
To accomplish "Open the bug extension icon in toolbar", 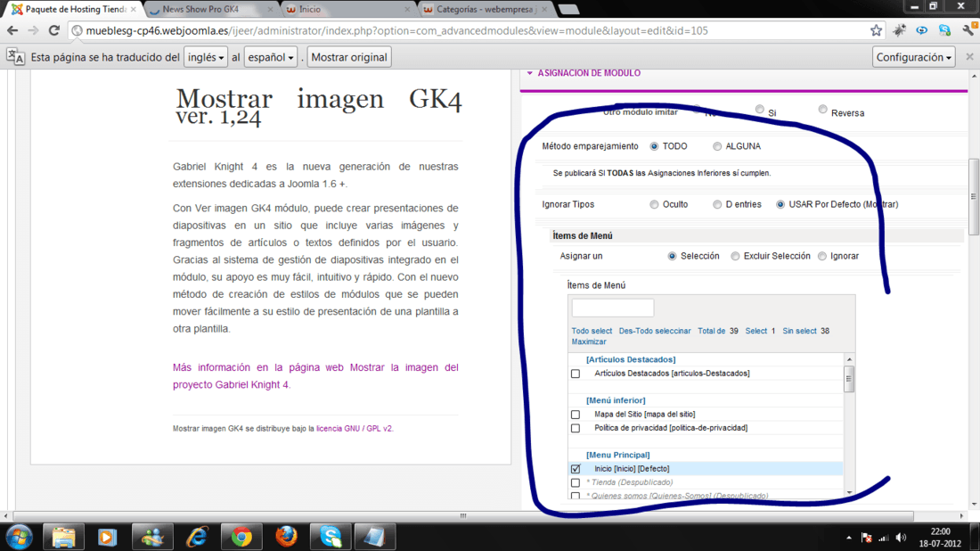I will point(900,30).
